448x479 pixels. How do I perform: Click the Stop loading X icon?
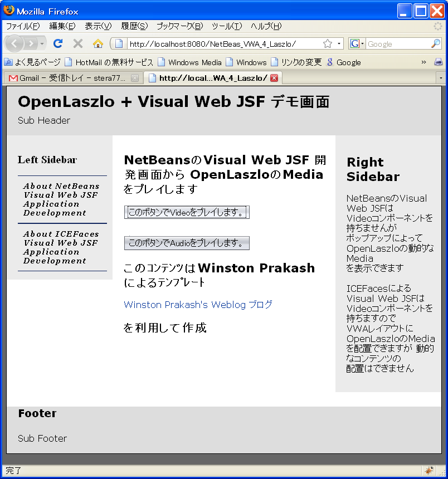(78, 43)
